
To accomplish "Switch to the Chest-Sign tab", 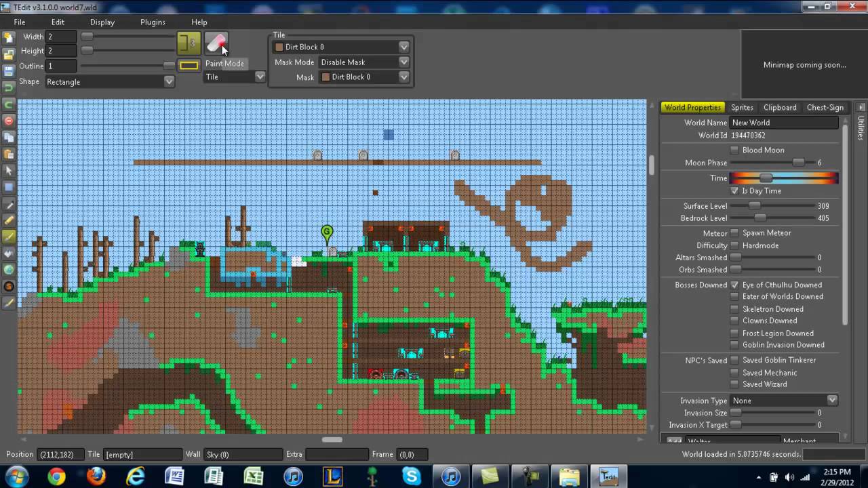I will tap(825, 107).
